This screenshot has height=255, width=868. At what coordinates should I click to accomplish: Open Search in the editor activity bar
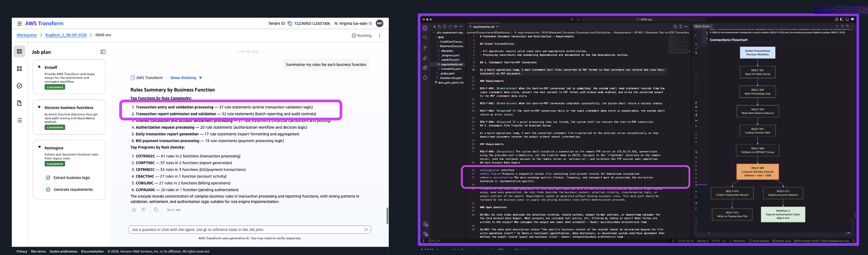click(x=425, y=38)
